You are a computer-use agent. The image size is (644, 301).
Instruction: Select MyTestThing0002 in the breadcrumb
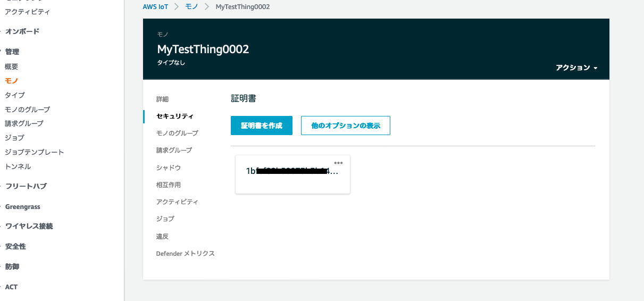tap(242, 7)
